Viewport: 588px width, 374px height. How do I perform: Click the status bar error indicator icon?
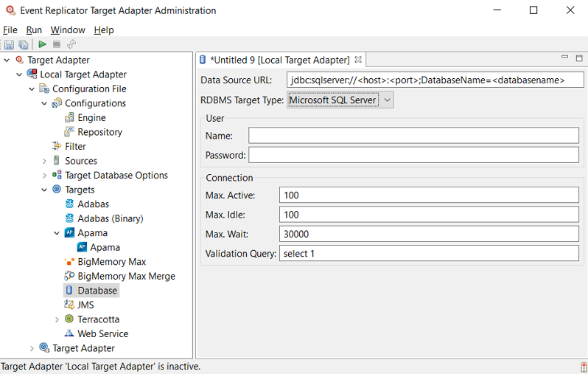[x=583, y=367]
